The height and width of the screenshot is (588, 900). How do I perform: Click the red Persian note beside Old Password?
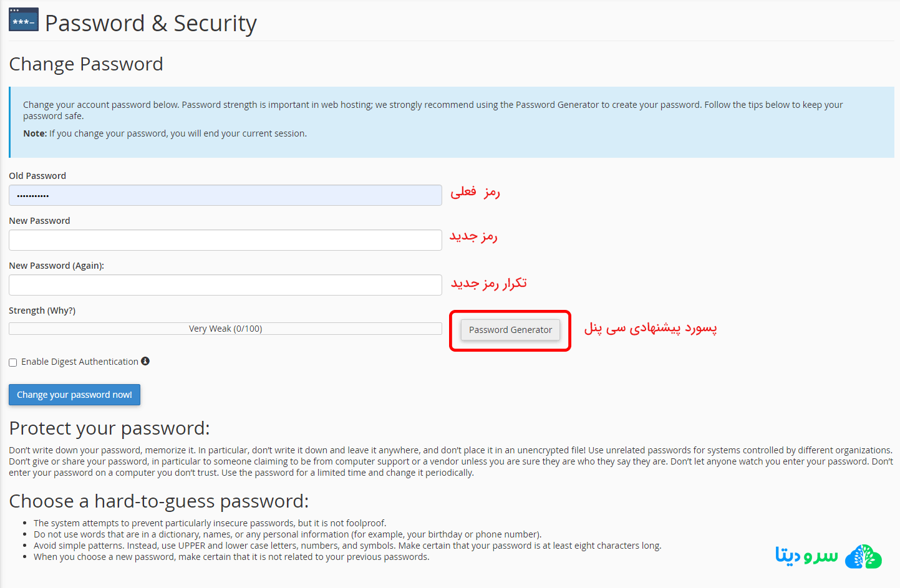[475, 192]
